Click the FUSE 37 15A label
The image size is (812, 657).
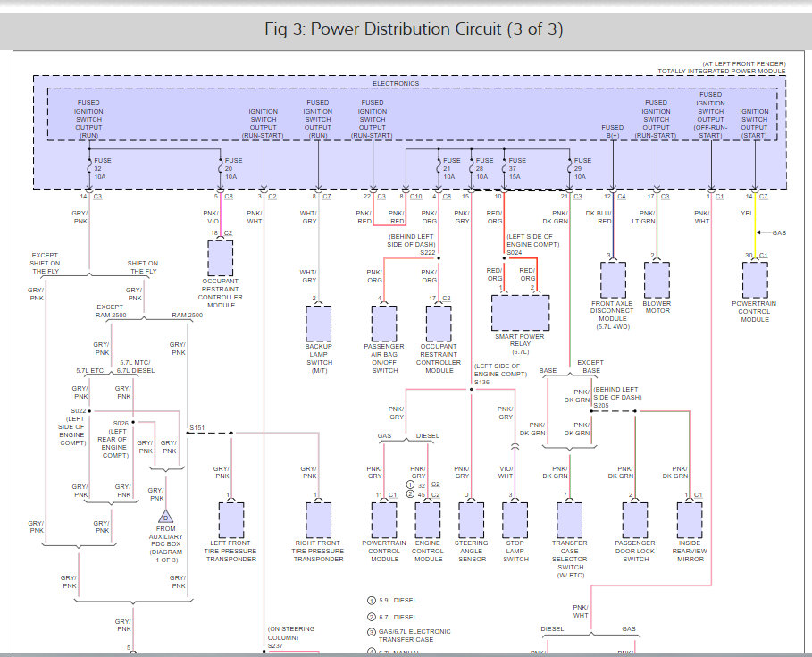tap(517, 168)
